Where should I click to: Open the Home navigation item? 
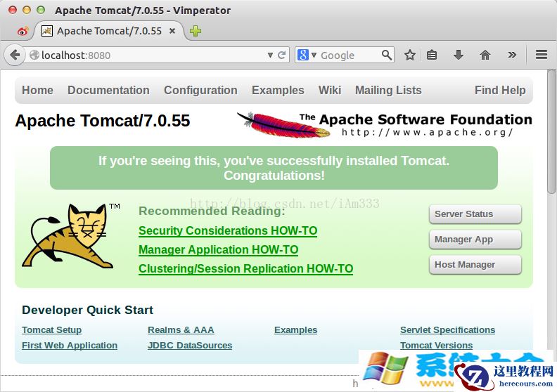38,90
